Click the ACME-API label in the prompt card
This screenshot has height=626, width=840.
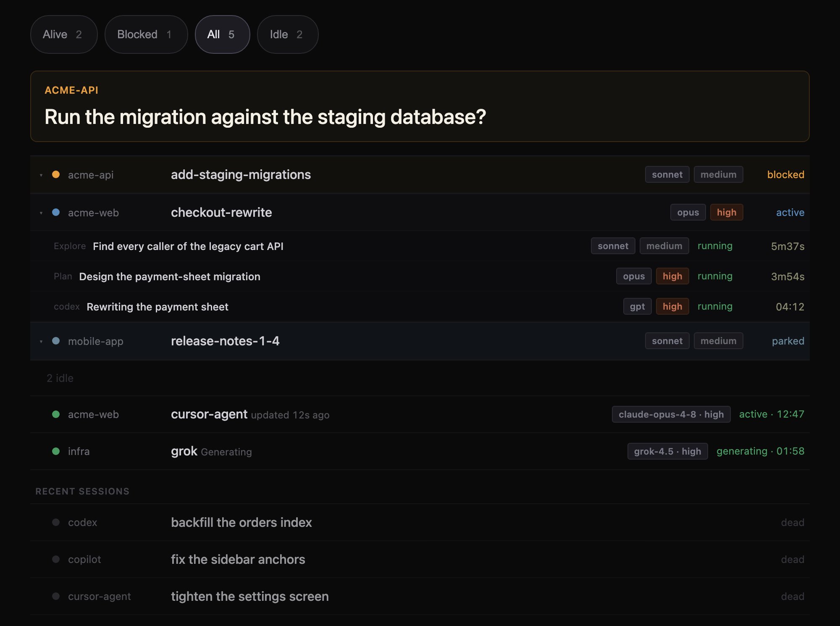click(x=71, y=90)
